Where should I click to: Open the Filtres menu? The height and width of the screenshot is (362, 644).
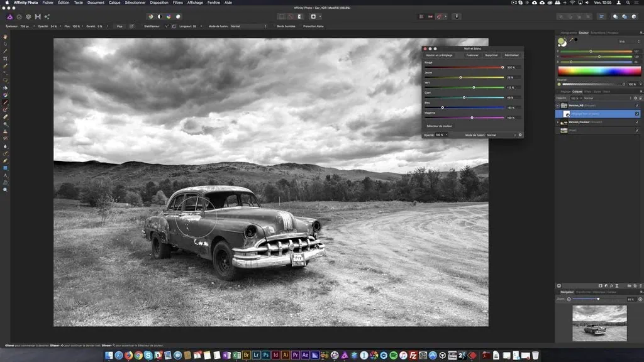(x=177, y=3)
